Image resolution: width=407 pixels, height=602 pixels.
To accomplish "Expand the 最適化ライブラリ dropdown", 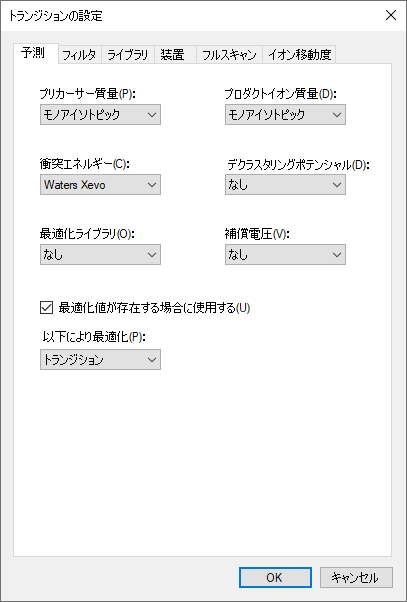I will click(x=100, y=255).
